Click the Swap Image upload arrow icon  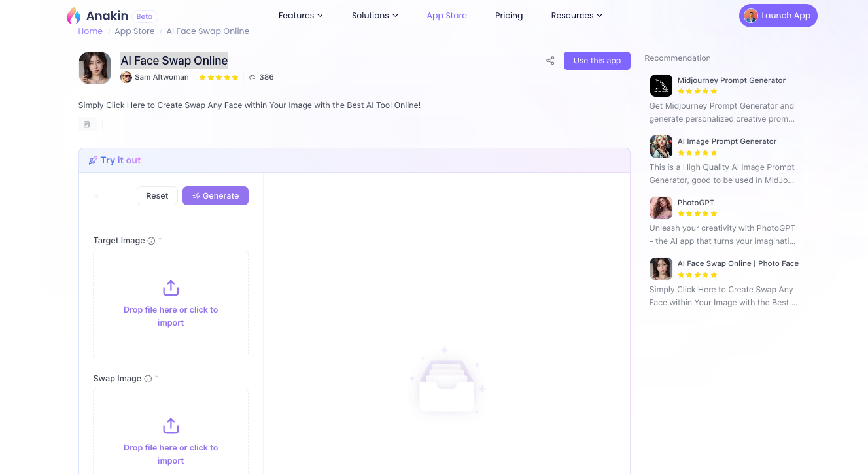coord(171,426)
